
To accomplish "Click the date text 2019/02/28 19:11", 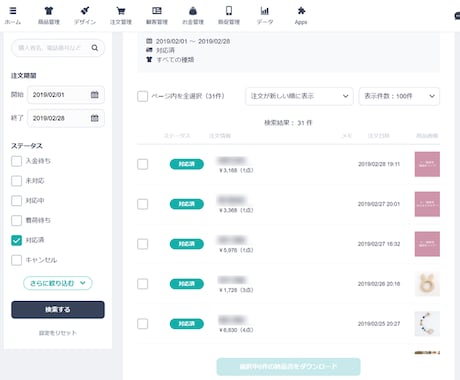I will [x=379, y=164].
